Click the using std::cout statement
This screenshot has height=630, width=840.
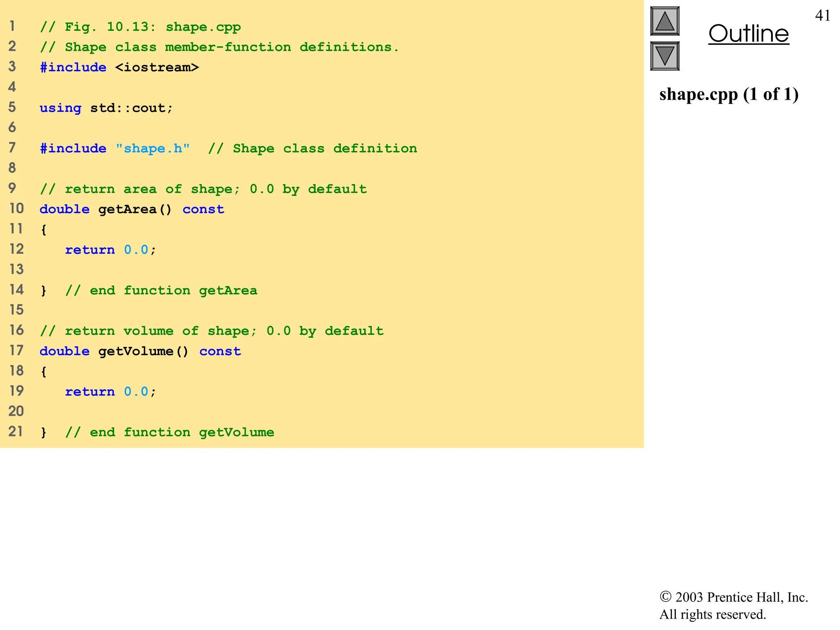[106, 108]
